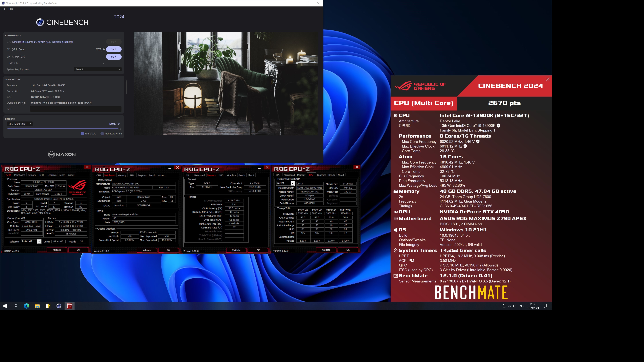Click the volume muted tray icon
This screenshot has width=644, height=362.
pyautogui.click(x=514, y=306)
